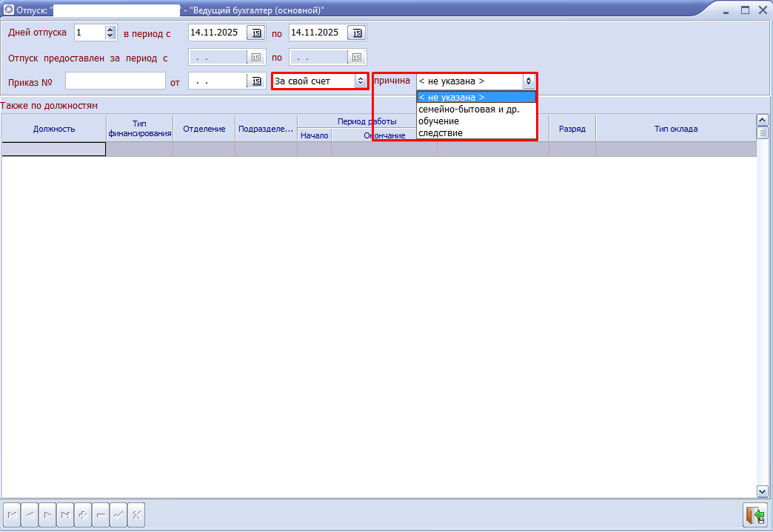Go to first record navigation button

point(12,514)
